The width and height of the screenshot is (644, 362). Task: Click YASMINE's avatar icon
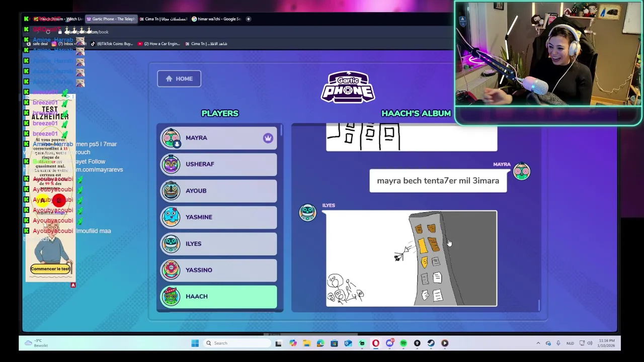[x=171, y=217]
